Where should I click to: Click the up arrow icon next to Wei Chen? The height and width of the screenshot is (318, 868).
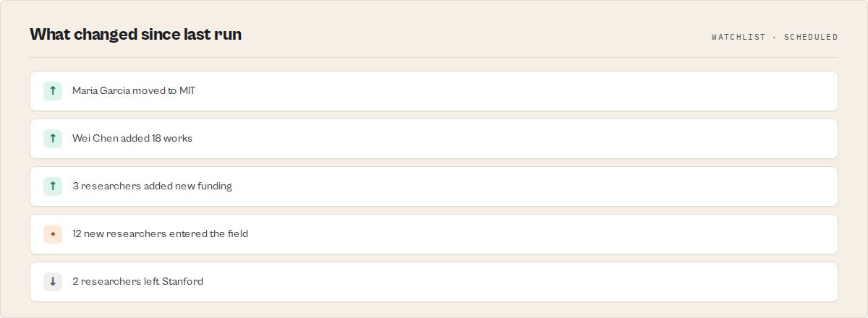tap(53, 139)
